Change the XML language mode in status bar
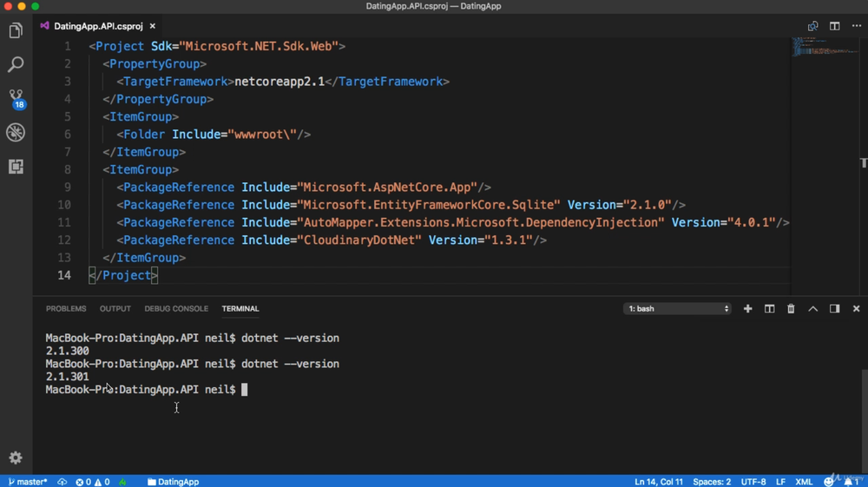868x487 pixels. (804, 482)
